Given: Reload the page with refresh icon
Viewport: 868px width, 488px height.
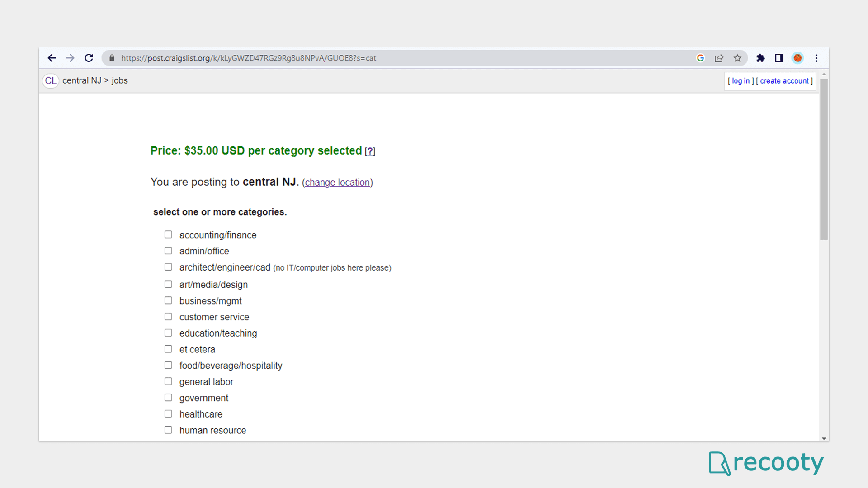Looking at the screenshot, I should click(x=89, y=58).
